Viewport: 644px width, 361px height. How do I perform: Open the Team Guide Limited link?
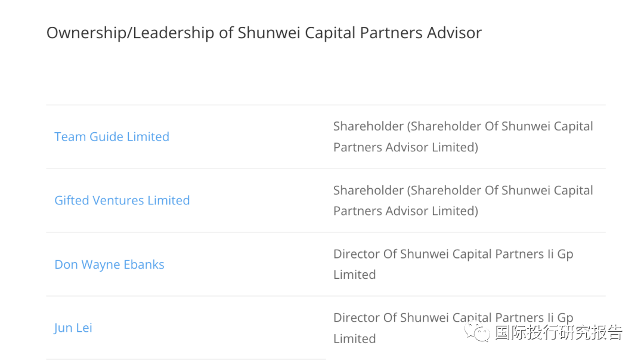[112, 136]
